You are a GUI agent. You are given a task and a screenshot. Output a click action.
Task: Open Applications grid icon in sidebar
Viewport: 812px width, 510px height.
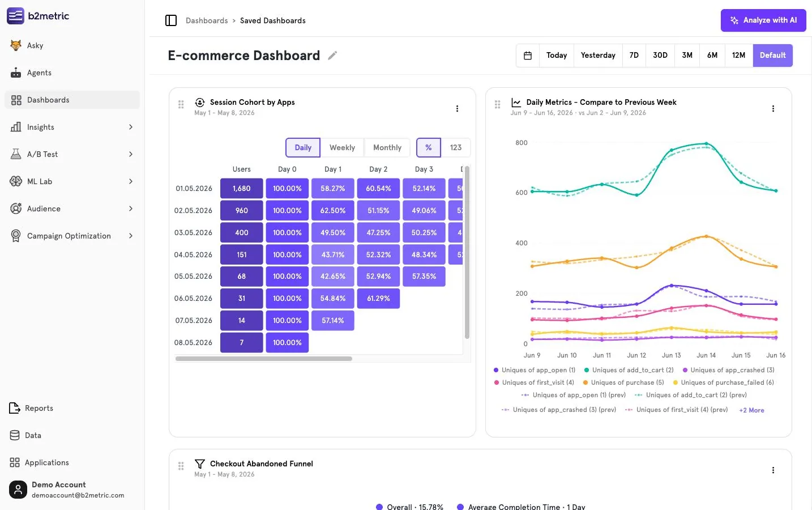coord(15,462)
